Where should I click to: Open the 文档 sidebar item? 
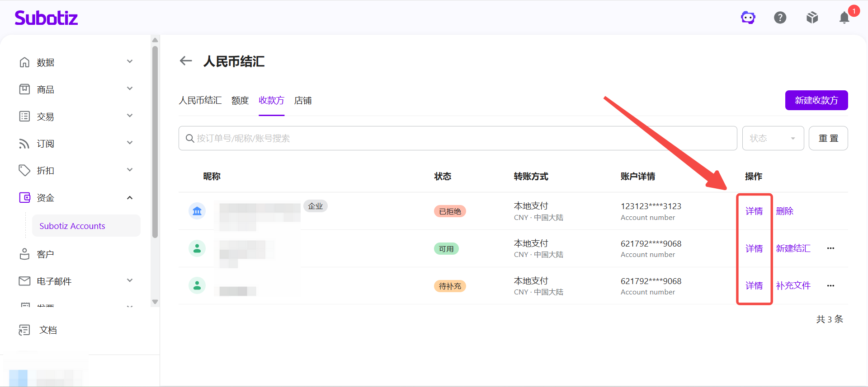tap(48, 330)
